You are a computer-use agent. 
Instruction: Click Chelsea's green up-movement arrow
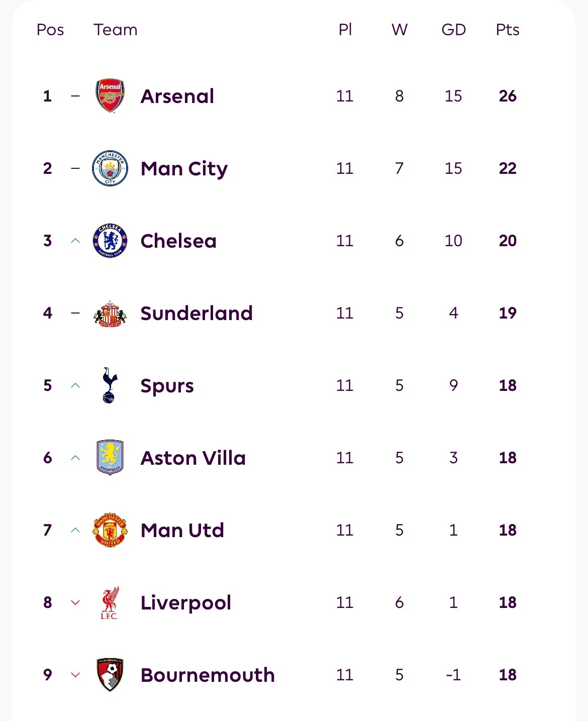coord(75,241)
